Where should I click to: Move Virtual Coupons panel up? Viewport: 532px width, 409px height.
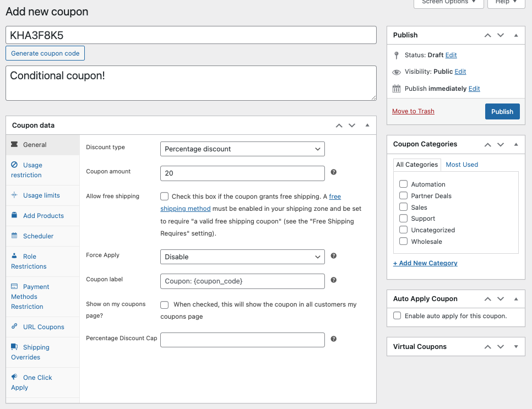487,347
